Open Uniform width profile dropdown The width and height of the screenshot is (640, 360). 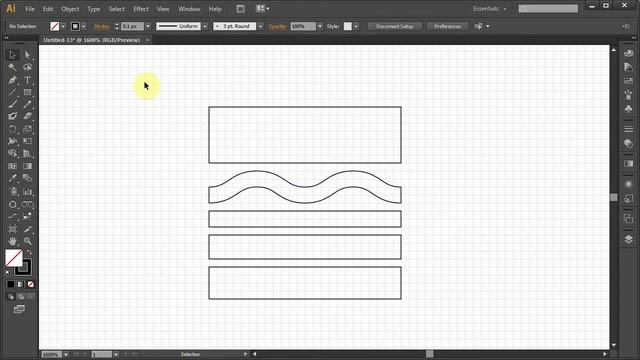point(205,27)
